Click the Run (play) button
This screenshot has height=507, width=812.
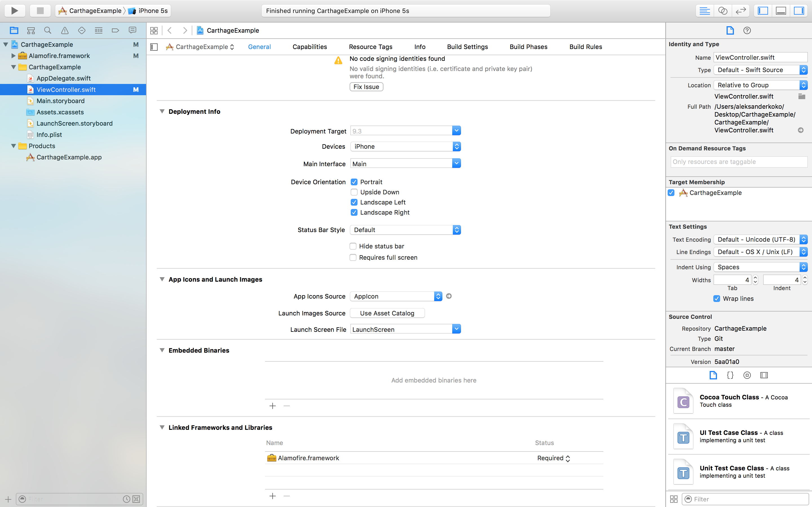coord(15,11)
